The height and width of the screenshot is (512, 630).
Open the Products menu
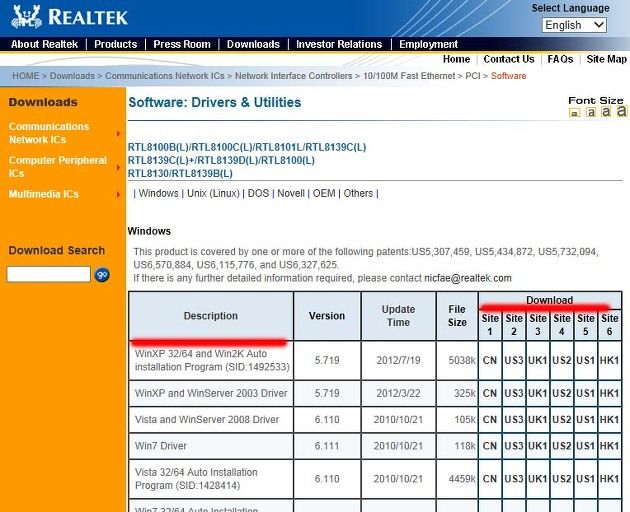[x=116, y=44]
